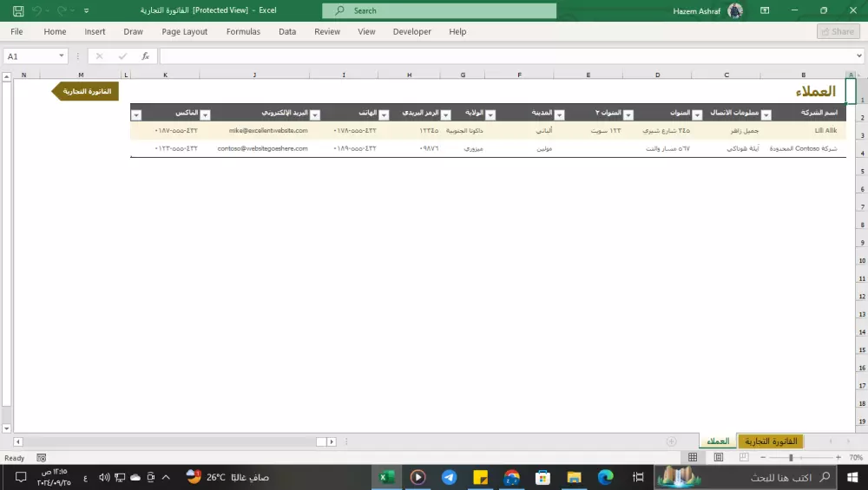868x490 pixels.
Task: Click the macro recording icon in status bar
Action: [x=42, y=458]
